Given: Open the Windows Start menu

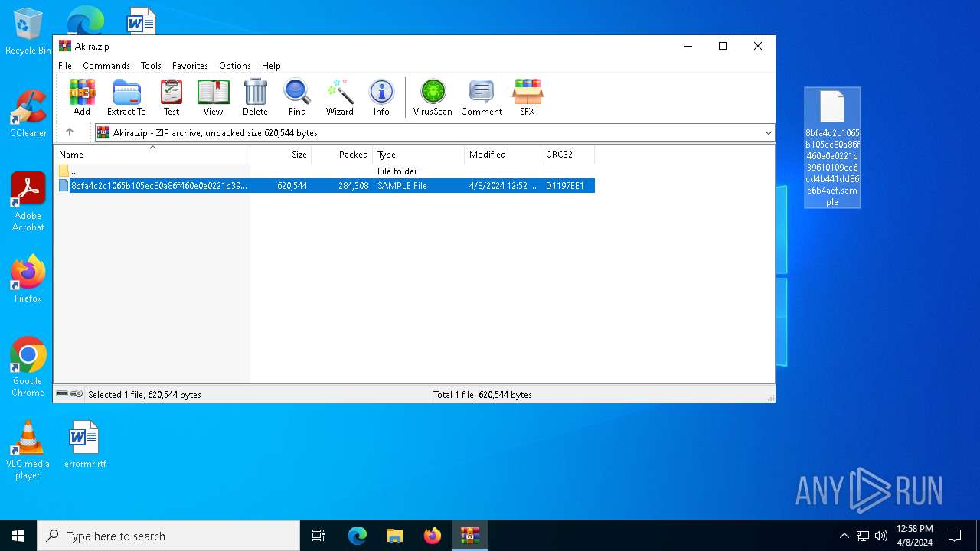Looking at the screenshot, I should pos(18,536).
